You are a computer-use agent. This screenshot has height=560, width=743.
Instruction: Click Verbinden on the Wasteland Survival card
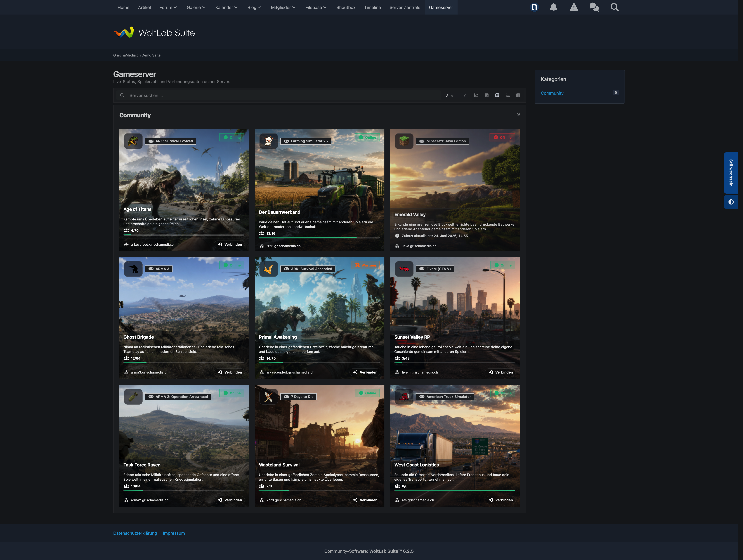click(365, 500)
